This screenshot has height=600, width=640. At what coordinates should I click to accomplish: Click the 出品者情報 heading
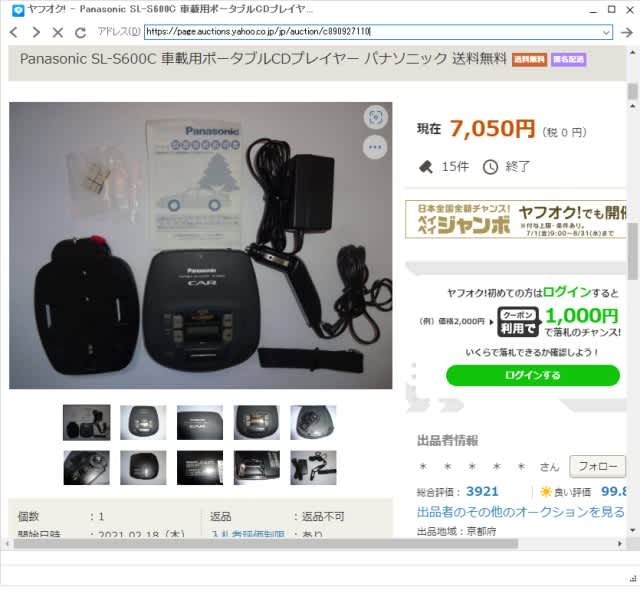[447, 440]
